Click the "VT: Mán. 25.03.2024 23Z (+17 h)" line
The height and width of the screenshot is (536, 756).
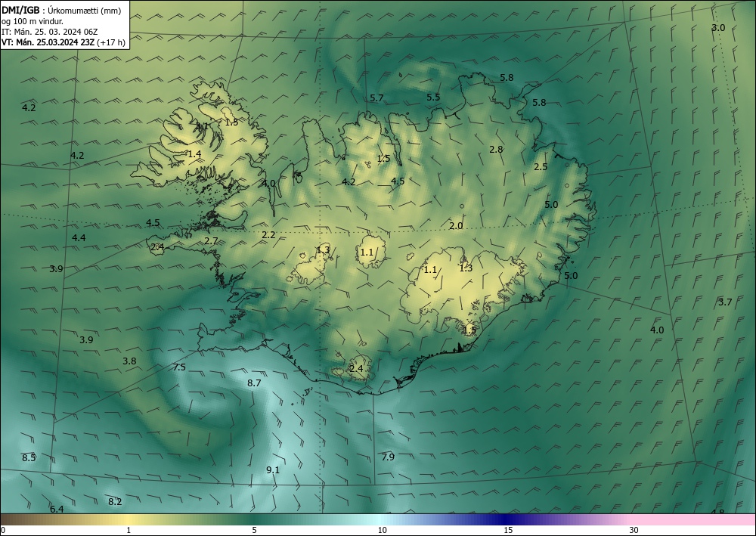point(64,42)
